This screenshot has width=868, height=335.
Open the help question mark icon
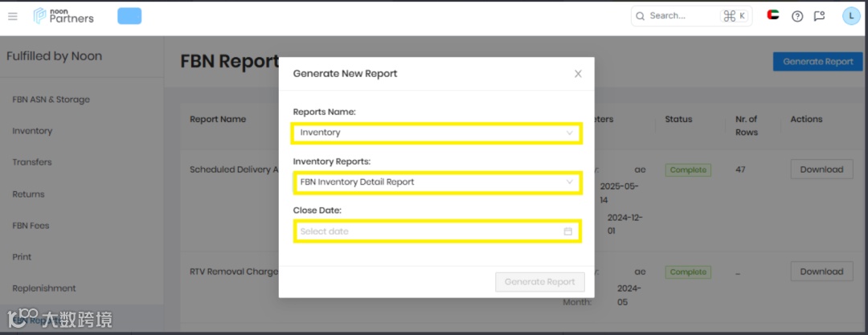coord(797,16)
